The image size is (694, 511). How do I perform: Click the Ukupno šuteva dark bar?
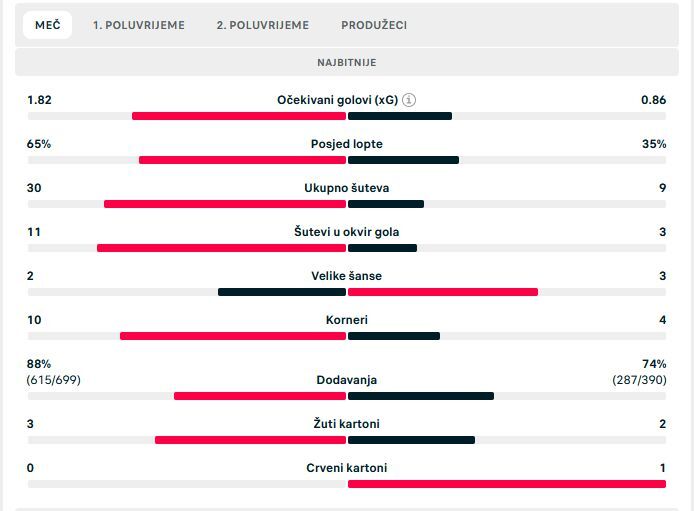point(385,204)
